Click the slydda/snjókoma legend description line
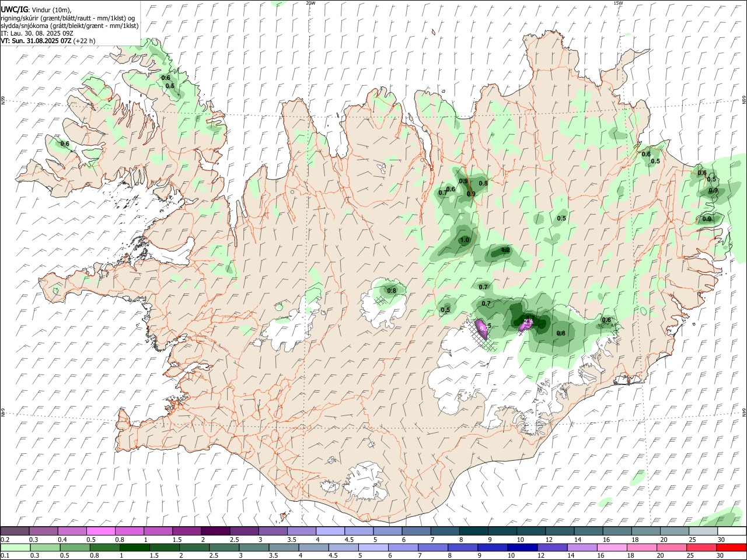This screenshot has width=747, height=560. tap(69, 26)
